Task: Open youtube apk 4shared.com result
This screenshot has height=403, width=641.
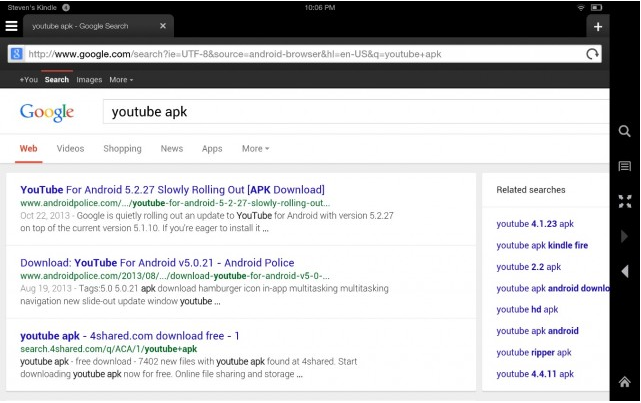Action: [130, 336]
